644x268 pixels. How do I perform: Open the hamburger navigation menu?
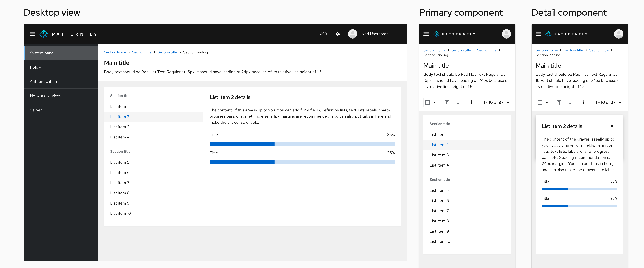pos(32,34)
